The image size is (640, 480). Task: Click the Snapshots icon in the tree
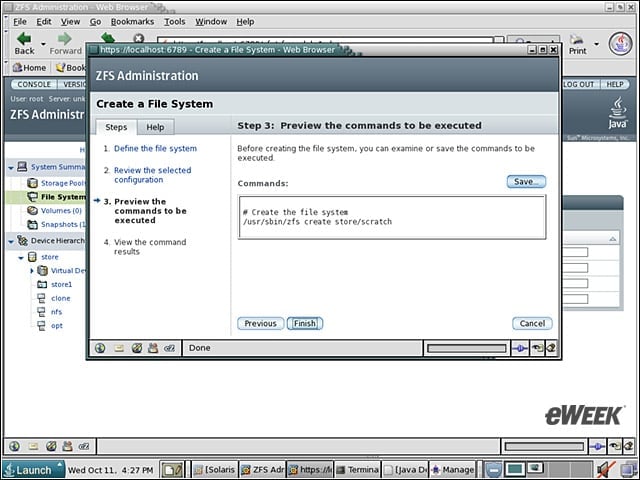coord(32,224)
